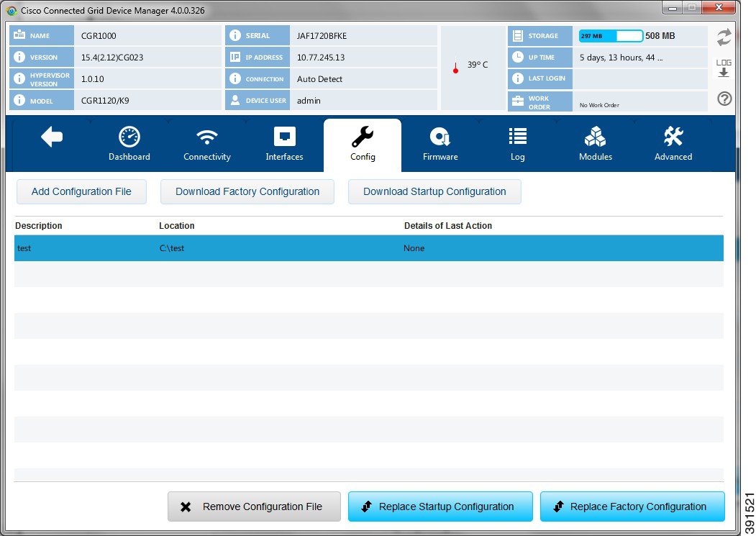Click the LAST LOGIN info icon
This screenshot has height=536, width=756.
pos(518,78)
